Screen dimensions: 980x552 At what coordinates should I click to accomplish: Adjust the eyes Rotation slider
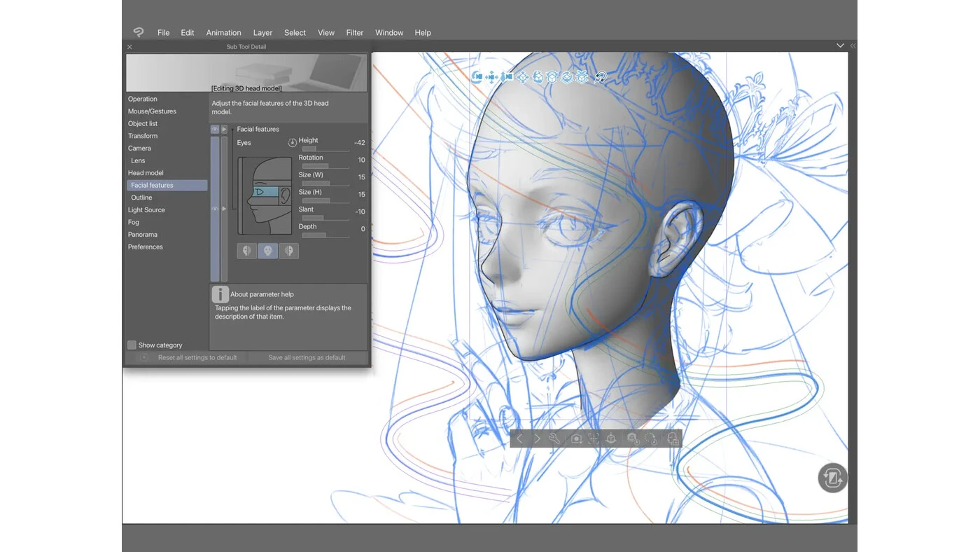(325, 166)
